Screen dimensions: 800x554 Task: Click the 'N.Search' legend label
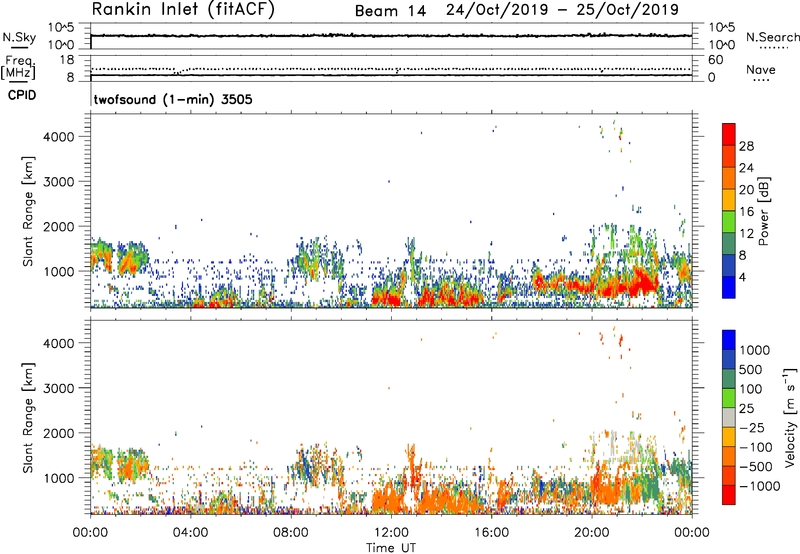click(x=772, y=37)
